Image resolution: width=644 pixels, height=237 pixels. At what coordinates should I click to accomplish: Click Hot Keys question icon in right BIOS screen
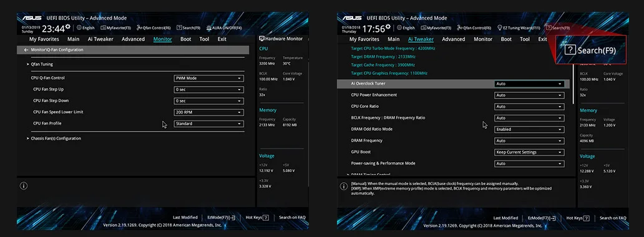(x=586, y=218)
